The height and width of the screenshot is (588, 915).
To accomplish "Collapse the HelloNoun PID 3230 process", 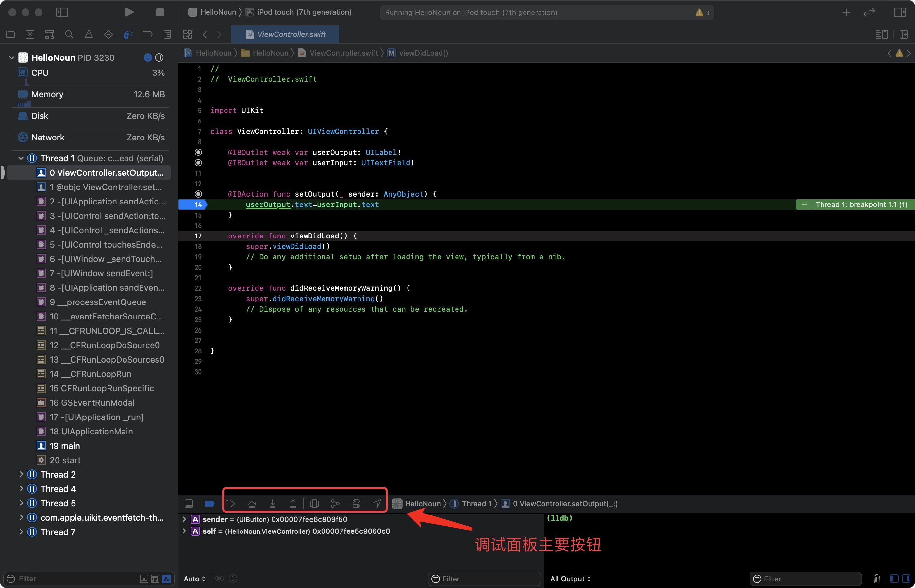I will (11, 57).
